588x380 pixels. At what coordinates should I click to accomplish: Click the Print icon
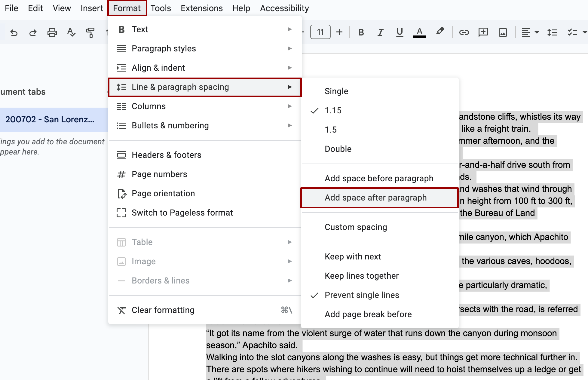(x=52, y=32)
